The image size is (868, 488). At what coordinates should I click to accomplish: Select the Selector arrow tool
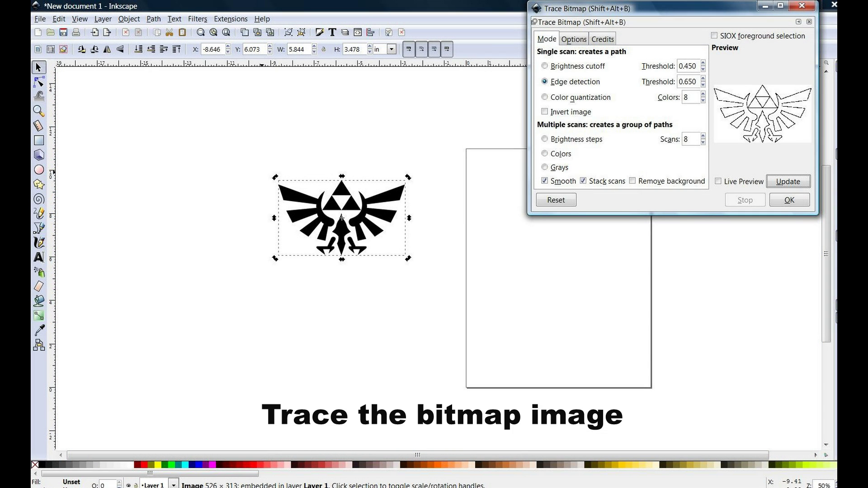pos(39,67)
